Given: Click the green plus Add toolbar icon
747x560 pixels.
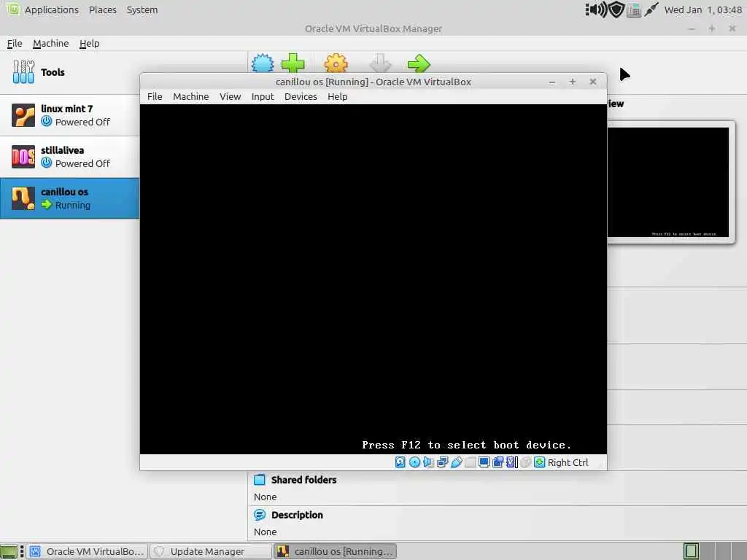Looking at the screenshot, I should coord(293,63).
